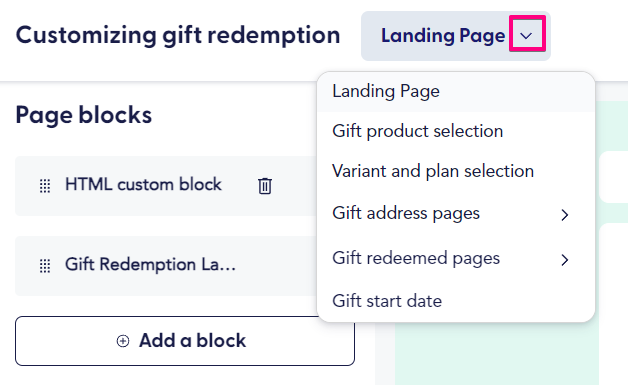The height and width of the screenshot is (385, 628).
Task: Click the plus icon in Add a block
Action: pyautogui.click(x=123, y=341)
